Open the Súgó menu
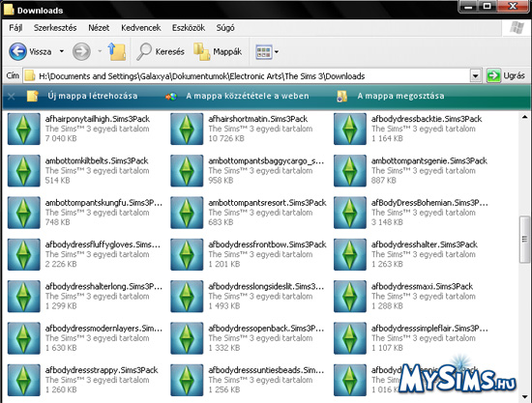Screen dimensions: 532x403 pos(225,28)
